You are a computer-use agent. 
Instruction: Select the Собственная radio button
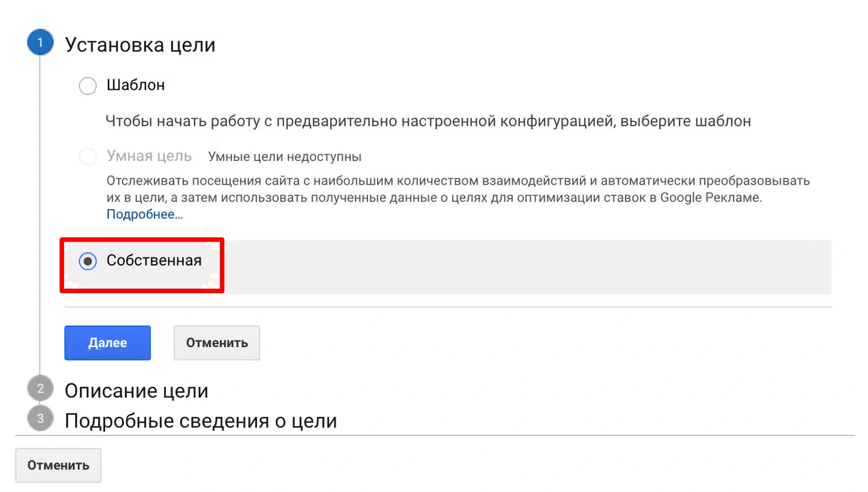click(88, 261)
